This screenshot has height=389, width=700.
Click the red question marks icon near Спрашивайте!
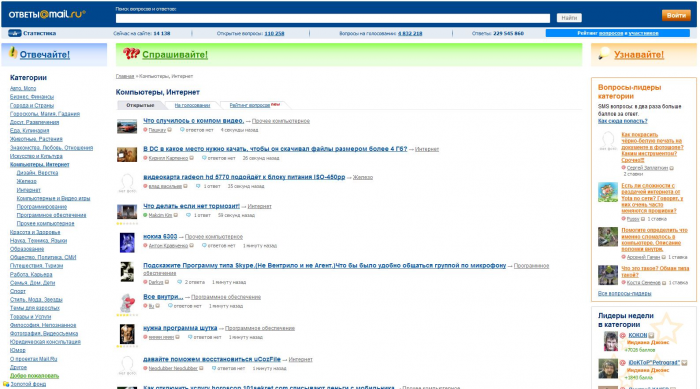pyautogui.click(x=131, y=54)
